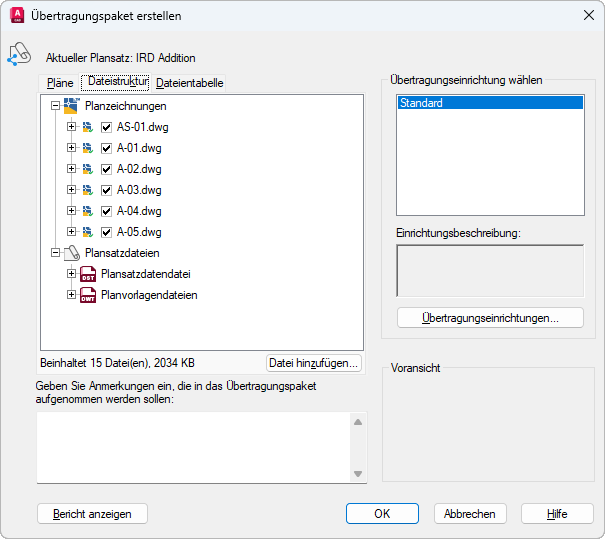This screenshot has width=605, height=539.
Task: Select the A-05.dwg file name
Action: 139,232
